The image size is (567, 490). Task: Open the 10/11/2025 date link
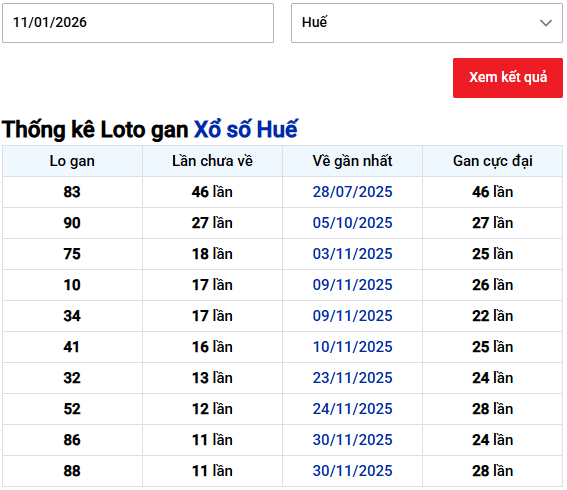pos(352,347)
